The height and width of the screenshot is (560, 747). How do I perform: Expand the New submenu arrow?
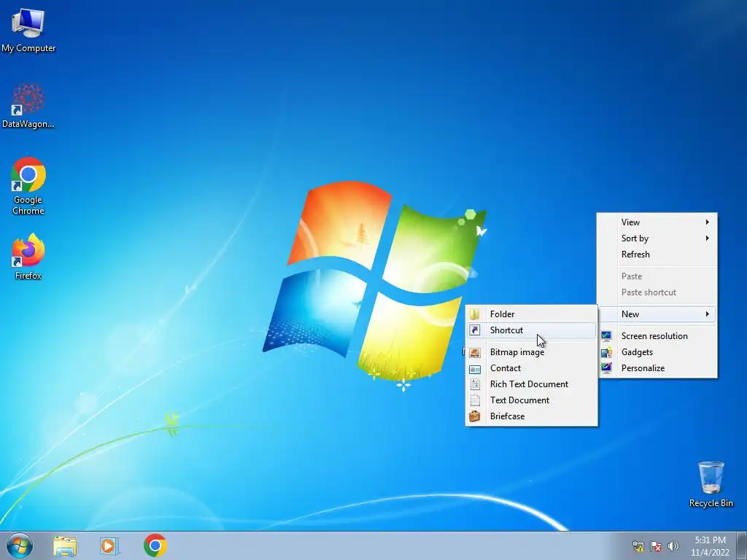coord(708,314)
